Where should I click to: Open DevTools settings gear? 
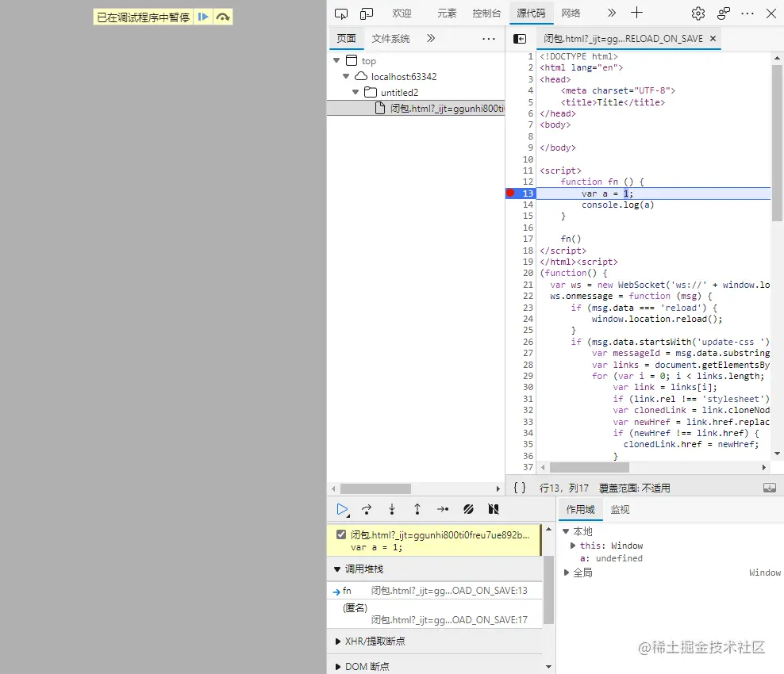698,13
